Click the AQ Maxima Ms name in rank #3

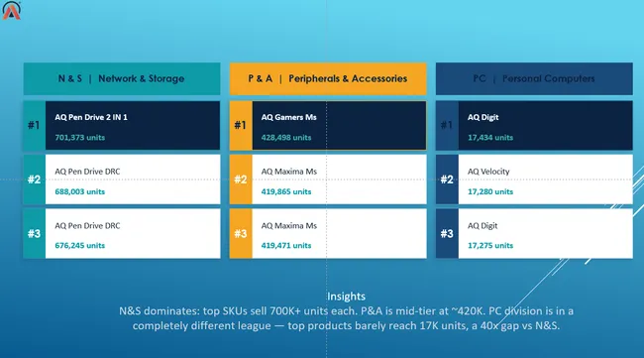[x=289, y=226]
